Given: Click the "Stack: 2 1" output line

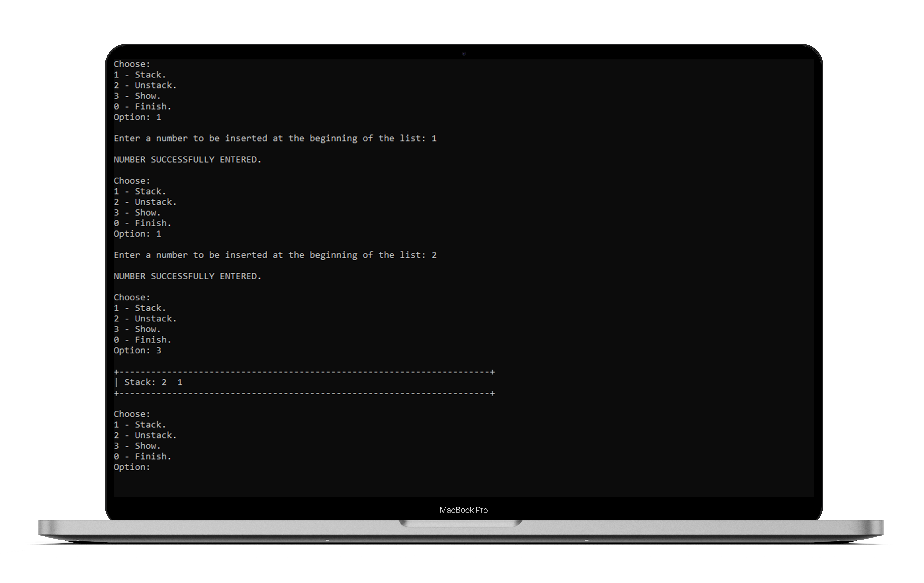Looking at the screenshot, I should pyautogui.click(x=149, y=382).
